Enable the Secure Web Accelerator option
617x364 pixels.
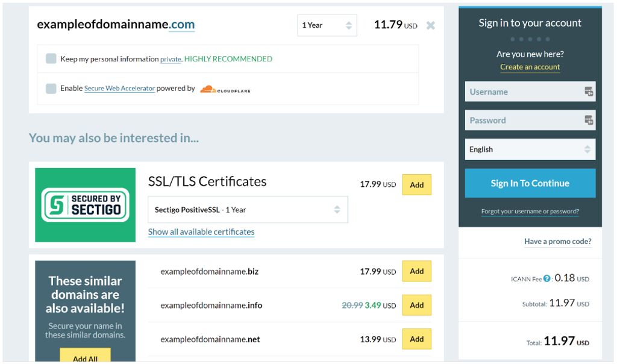[51, 87]
